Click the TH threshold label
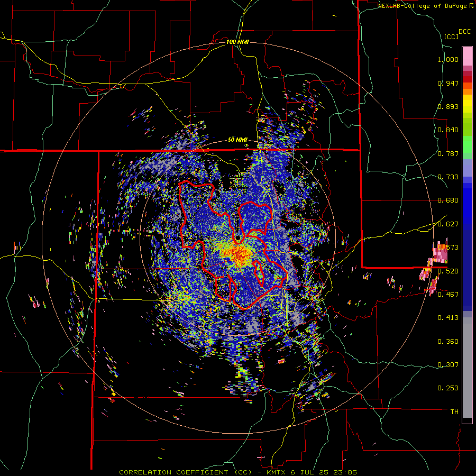This screenshot has height=476, width=476. [x=454, y=412]
